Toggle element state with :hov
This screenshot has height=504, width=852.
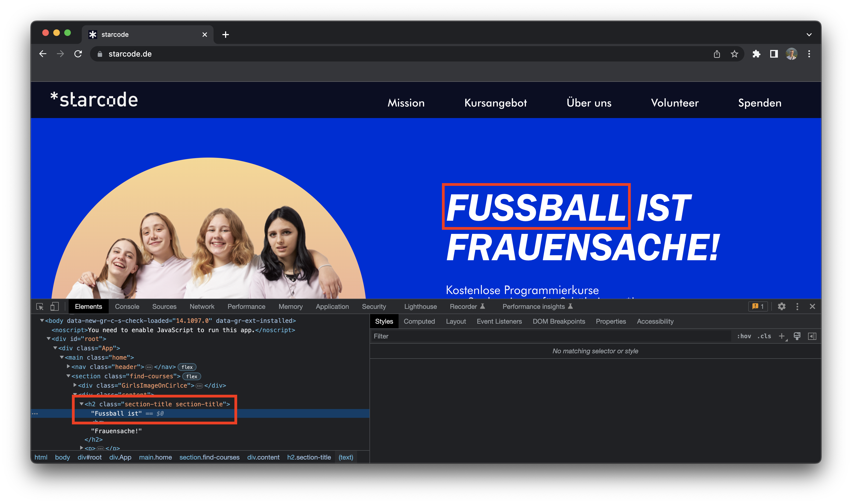click(x=744, y=336)
